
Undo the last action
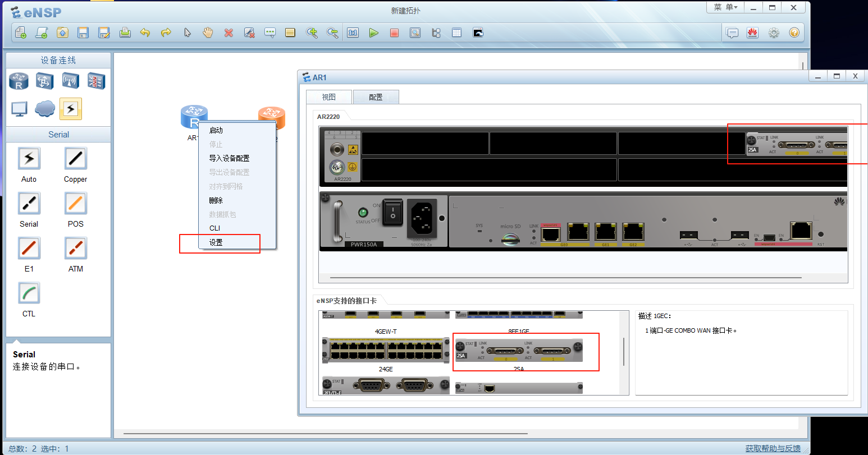pos(145,33)
